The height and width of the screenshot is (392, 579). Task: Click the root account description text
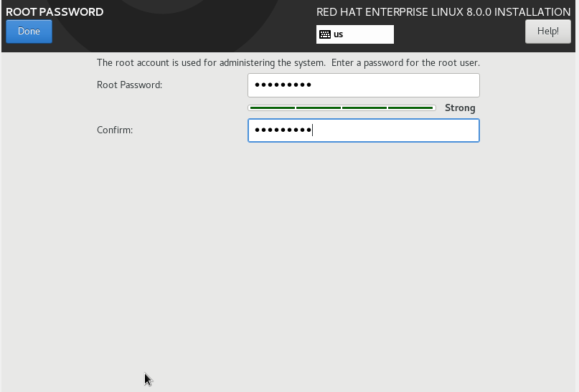point(288,62)
